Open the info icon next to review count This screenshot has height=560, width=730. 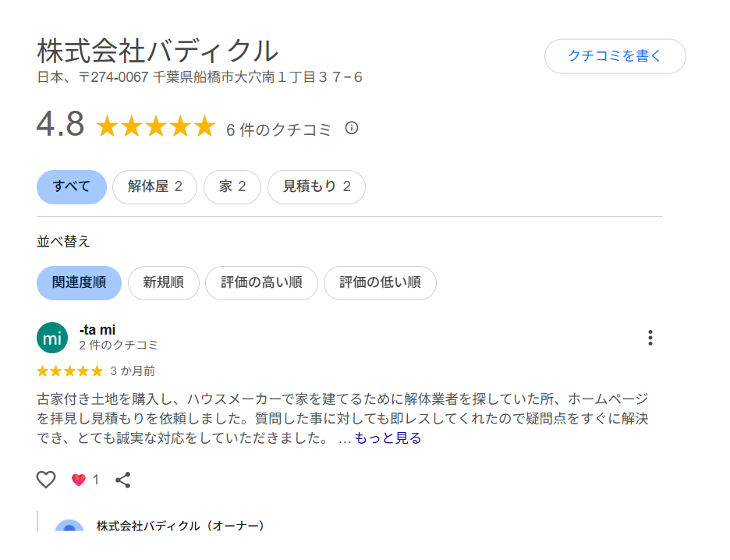[352, 127]
